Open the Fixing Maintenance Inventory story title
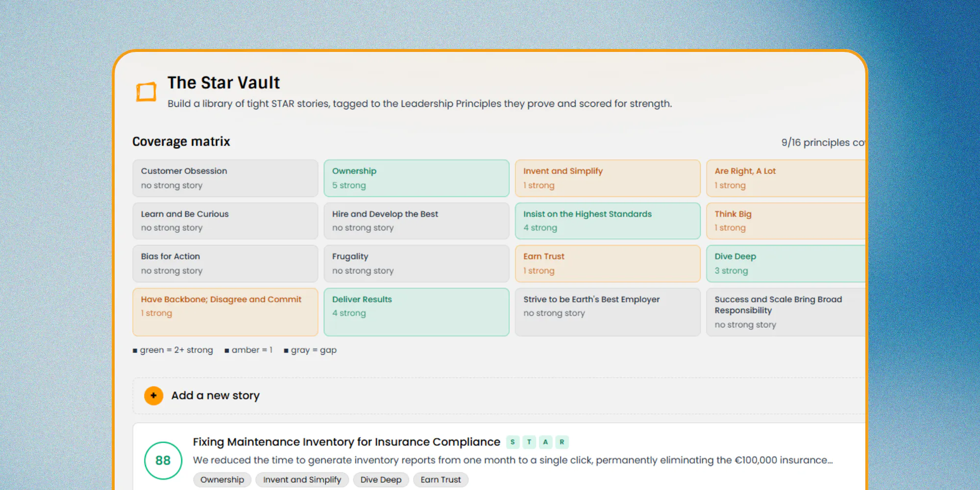The image size is (980, 490). [346, 442]
